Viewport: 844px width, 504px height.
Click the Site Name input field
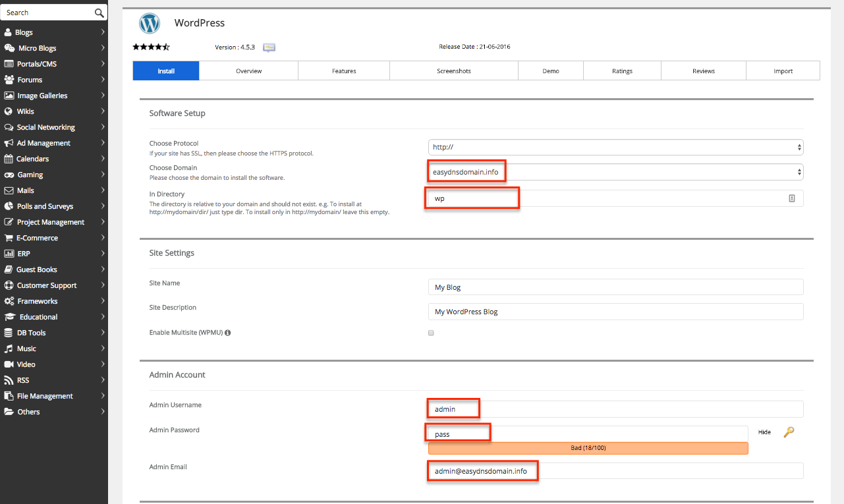(x=615, y=287)
